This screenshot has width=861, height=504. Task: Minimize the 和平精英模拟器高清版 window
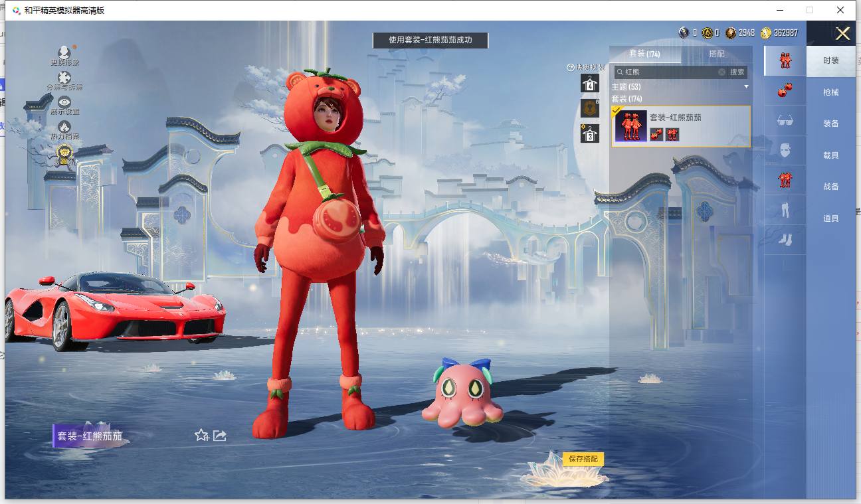779,10
